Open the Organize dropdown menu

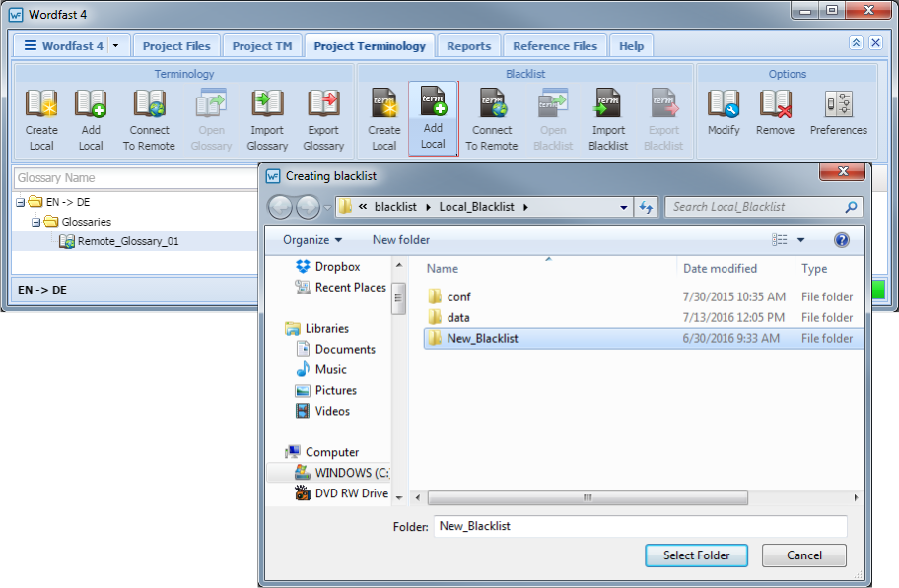[312, 240]
